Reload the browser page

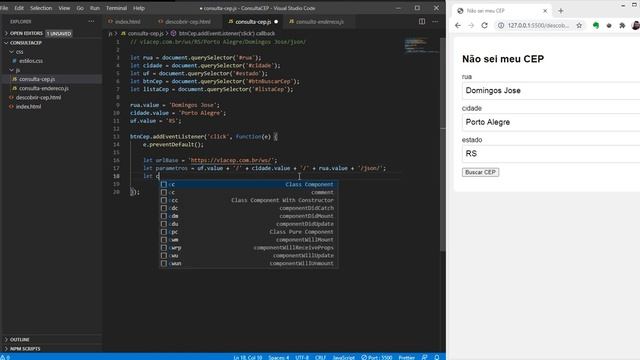[x=484, y=25]
